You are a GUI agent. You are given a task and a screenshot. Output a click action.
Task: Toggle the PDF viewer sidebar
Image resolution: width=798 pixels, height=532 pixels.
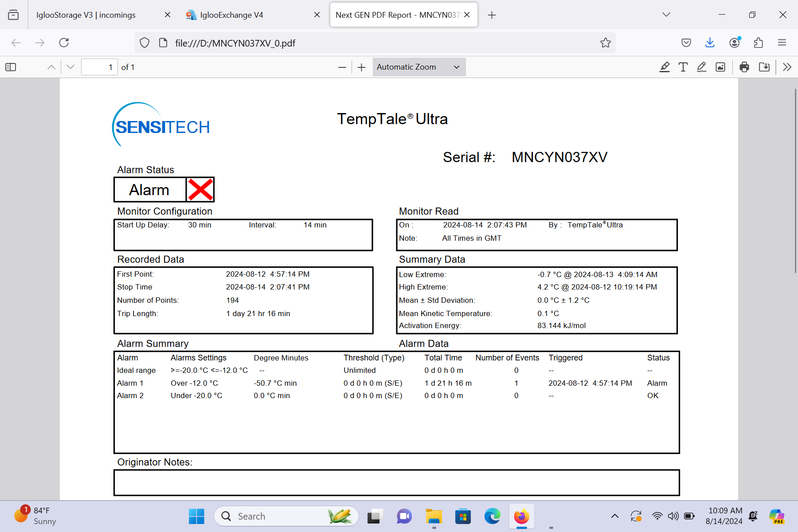click(11, 67)
